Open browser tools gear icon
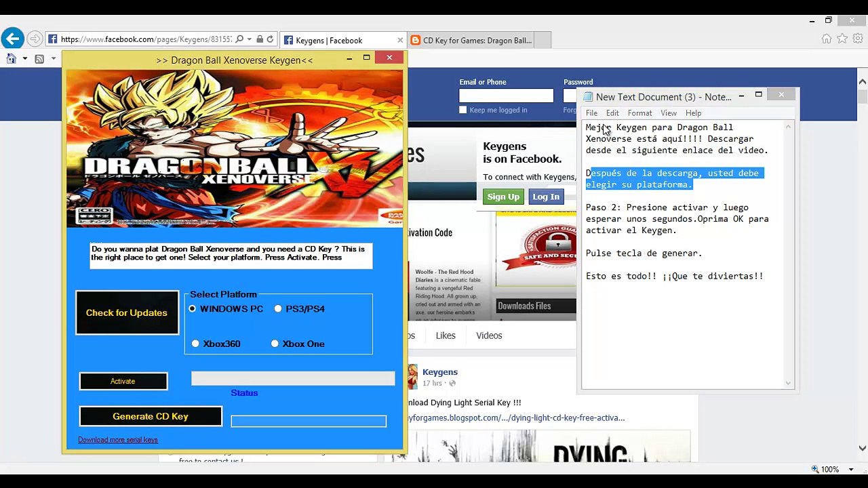 858,39
